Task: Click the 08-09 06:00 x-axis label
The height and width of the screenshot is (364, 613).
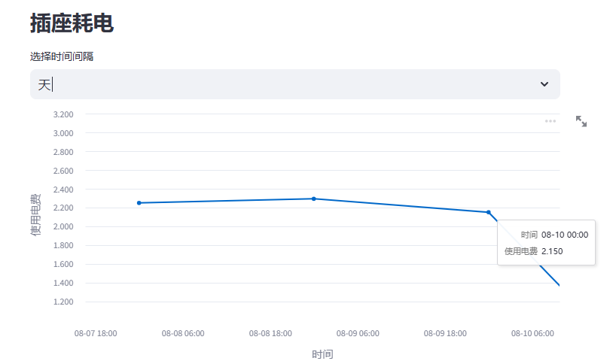Action: pos(358,333)
